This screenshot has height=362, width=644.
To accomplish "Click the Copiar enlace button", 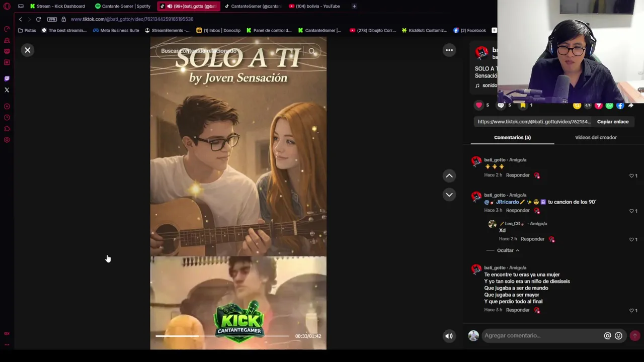I will 613,122.
